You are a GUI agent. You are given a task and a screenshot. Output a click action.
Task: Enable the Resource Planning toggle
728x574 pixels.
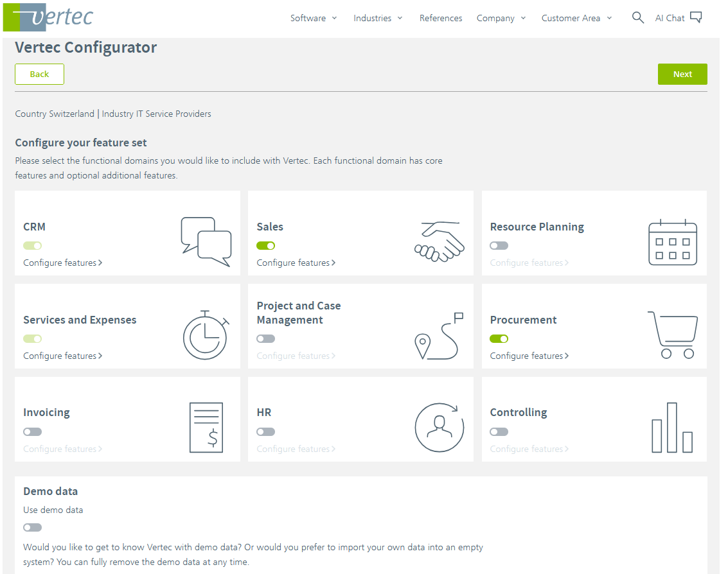(499, 245)
